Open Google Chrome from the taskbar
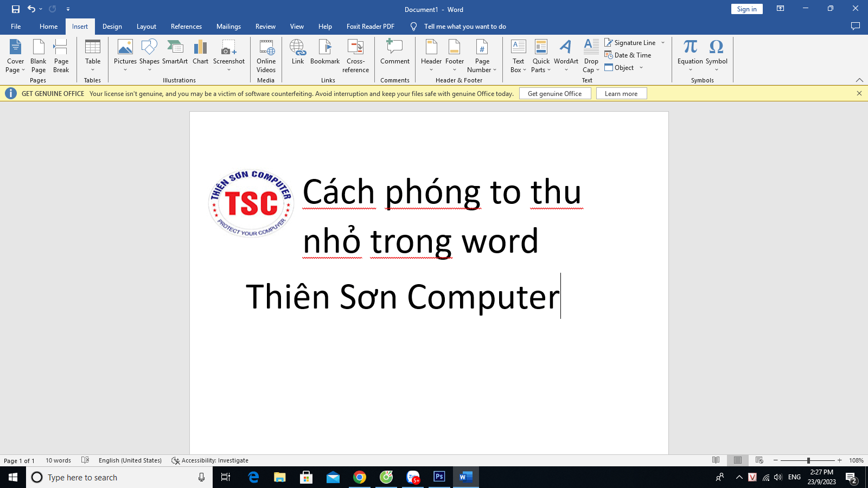 click(360, 477)
